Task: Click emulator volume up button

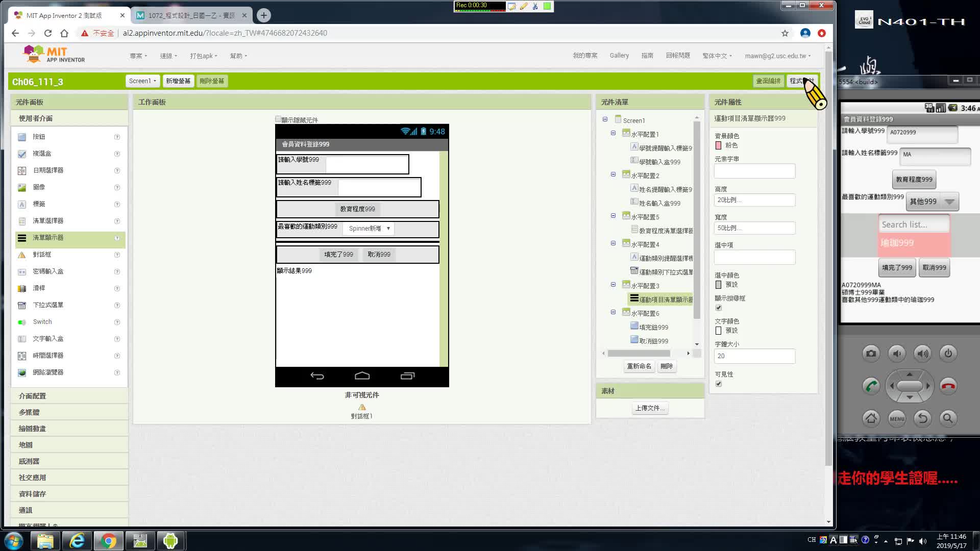Action: pyautogui.click(x=922, y=353)
